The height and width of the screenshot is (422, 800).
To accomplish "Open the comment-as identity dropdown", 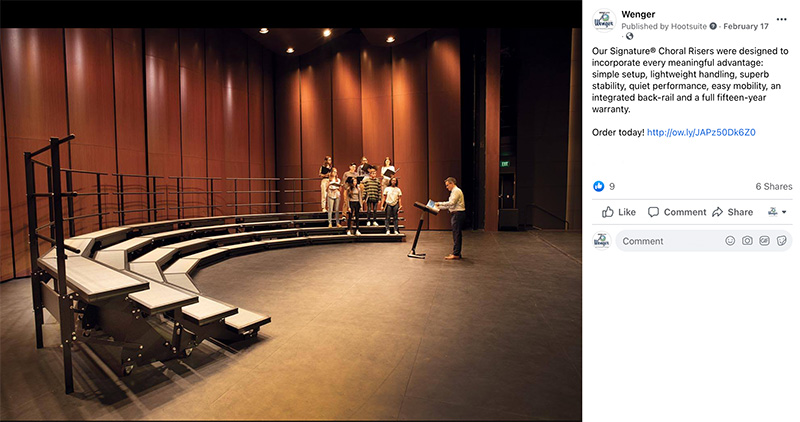I will pyautogui.click(x=777, y=212).
